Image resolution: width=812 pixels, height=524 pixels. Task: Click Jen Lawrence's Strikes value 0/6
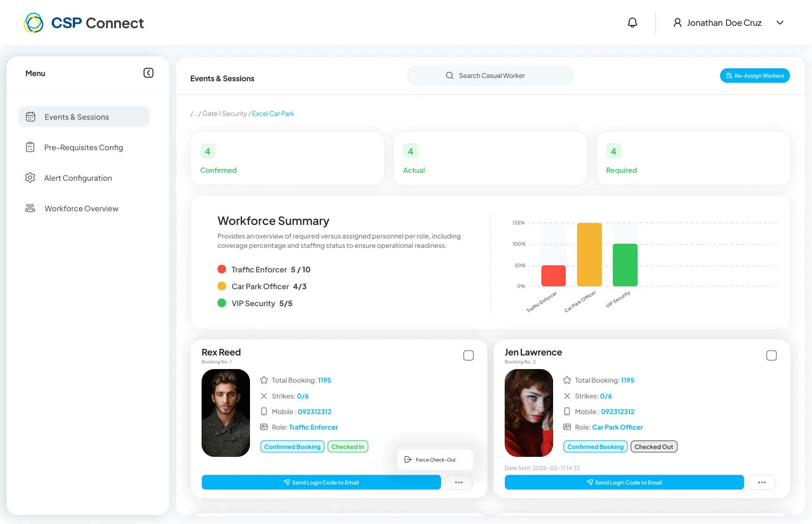coord(606,396)
